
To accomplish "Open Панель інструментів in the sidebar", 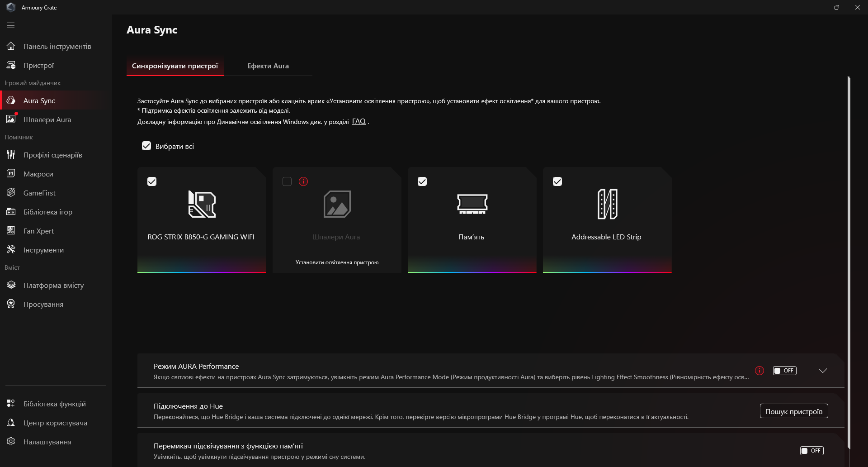I will click(57, 46).
